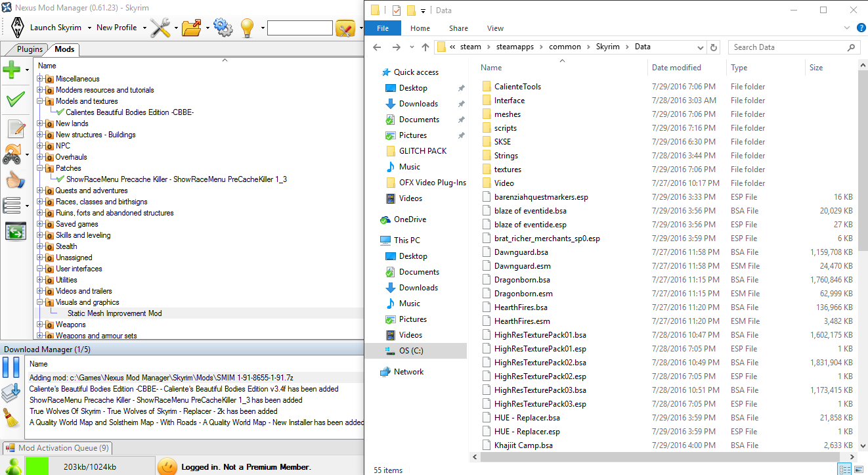Select the Dawnguard.esm file

click(523, 266)
